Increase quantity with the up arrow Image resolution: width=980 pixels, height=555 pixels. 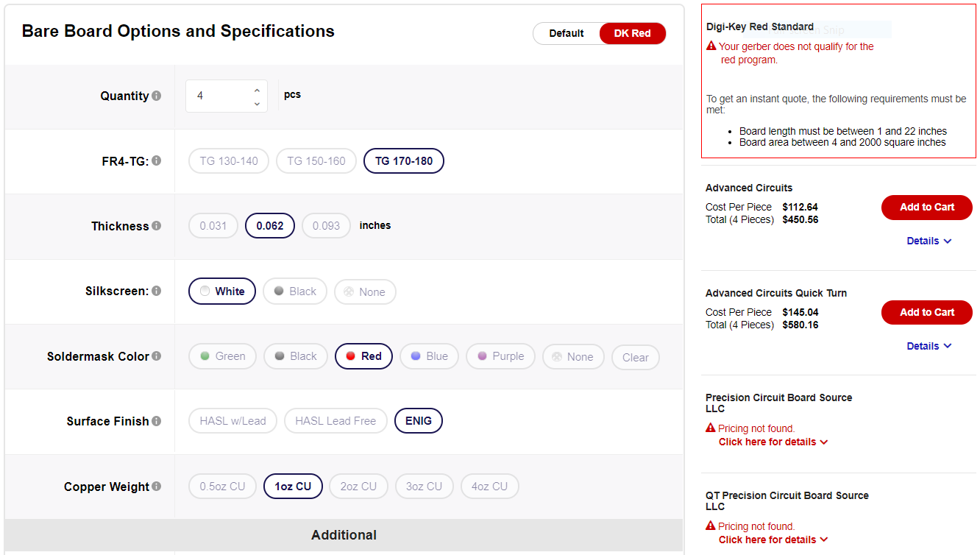(x=257, y=91)
